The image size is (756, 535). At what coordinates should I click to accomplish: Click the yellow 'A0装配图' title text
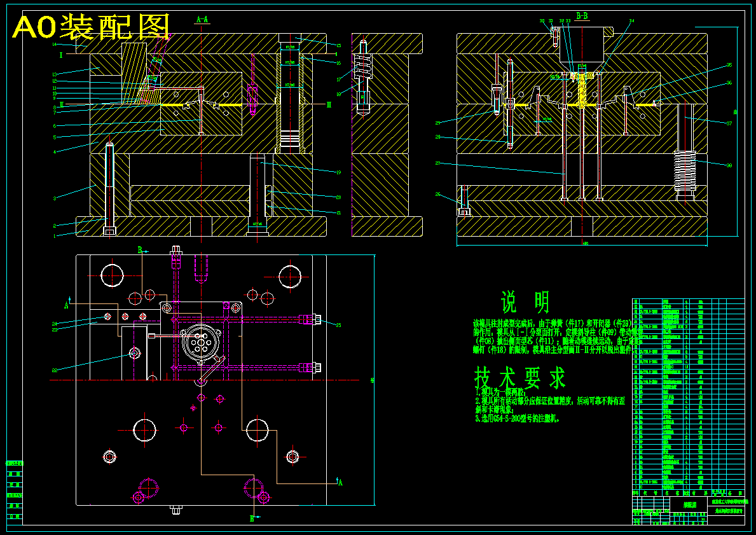point(92,27)
